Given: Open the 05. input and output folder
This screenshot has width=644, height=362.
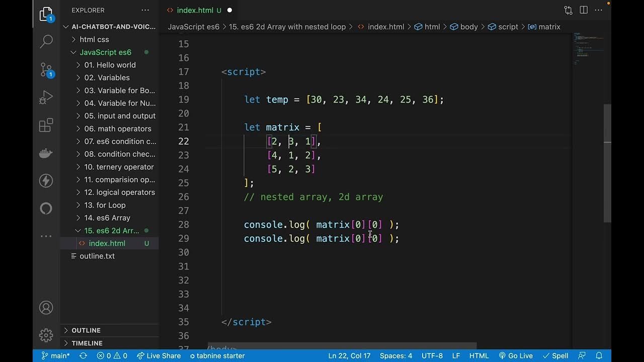Looking at the screenshot, I should click(x=109, y=116).
